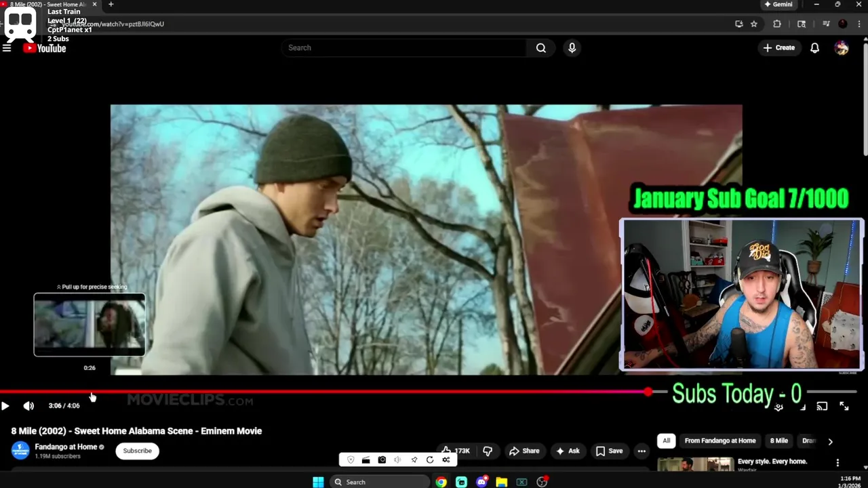Click the red progress bar scrubber handle
Screen dimensions: 868x488
[648, 392]
